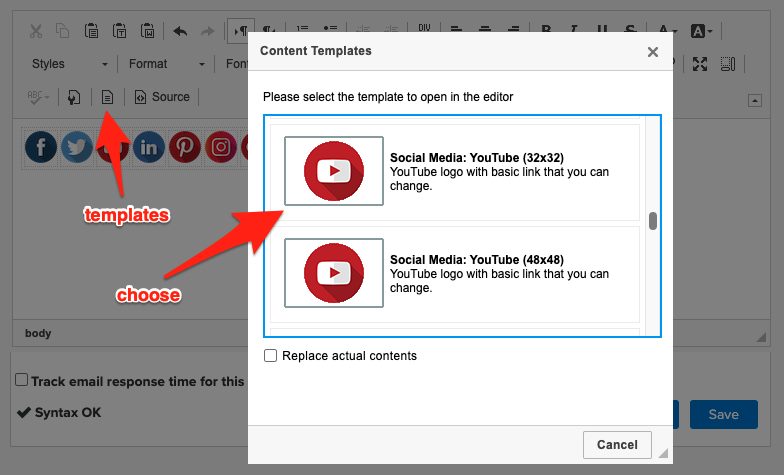Open the Format dropdown
The image size is (784, 475).
coord(166,64)
